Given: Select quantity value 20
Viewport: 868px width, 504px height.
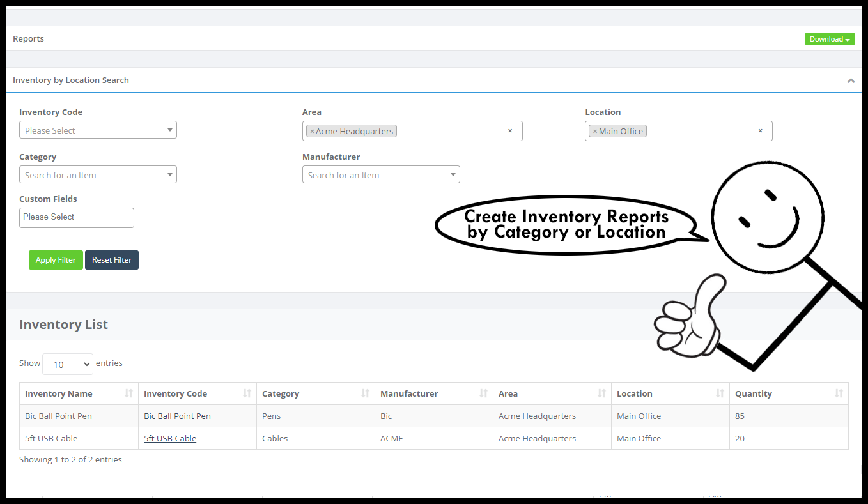Looking at the screenshot, I should [x=740, y=439].
